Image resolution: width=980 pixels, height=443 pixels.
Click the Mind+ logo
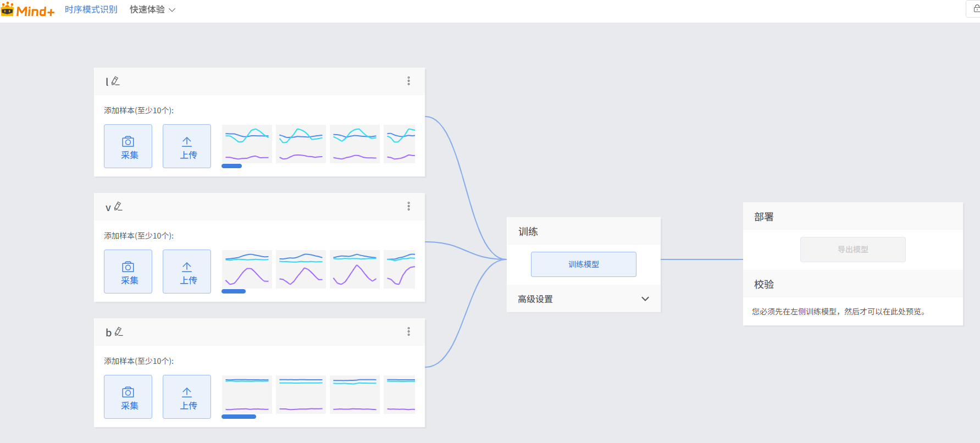click(x=28, y=10)
